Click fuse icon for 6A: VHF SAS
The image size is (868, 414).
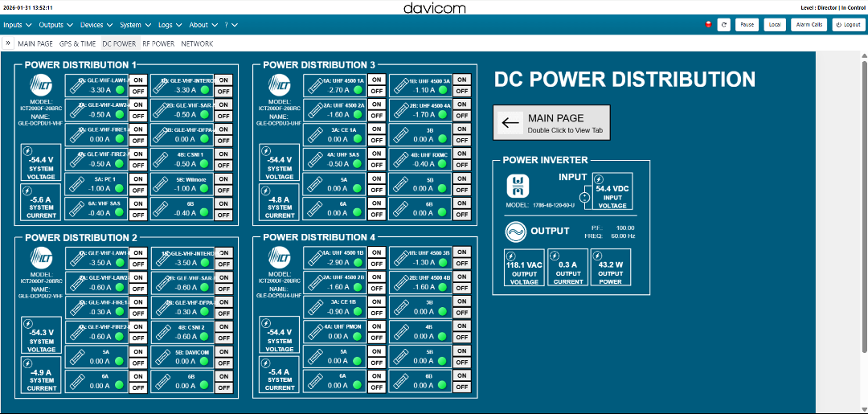(x=77, y=209)
